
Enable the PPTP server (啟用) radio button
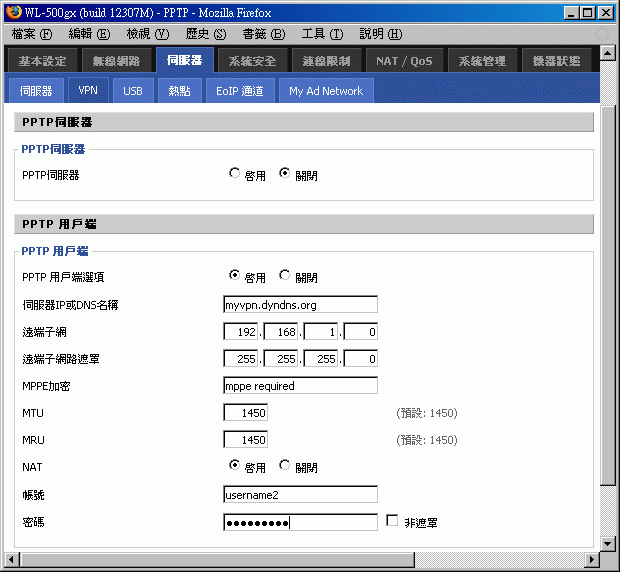tap(235, 173)
